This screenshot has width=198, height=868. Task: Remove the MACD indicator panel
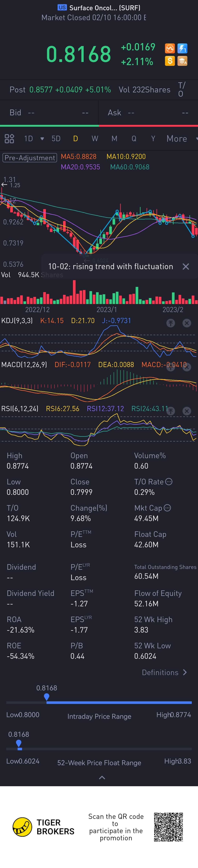click(187, 367)
